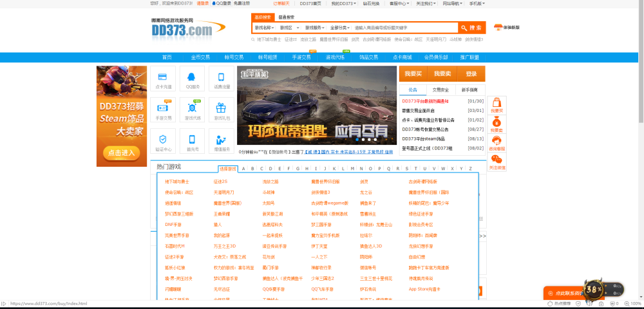Filter games by letter A
The width and height of the screenshot is (644, 309).
243,169
